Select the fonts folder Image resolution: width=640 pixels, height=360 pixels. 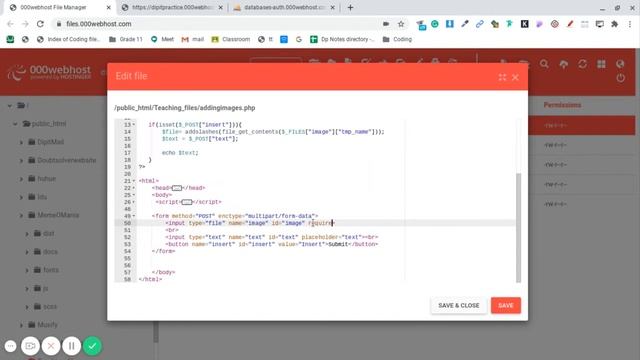(51, 270)
